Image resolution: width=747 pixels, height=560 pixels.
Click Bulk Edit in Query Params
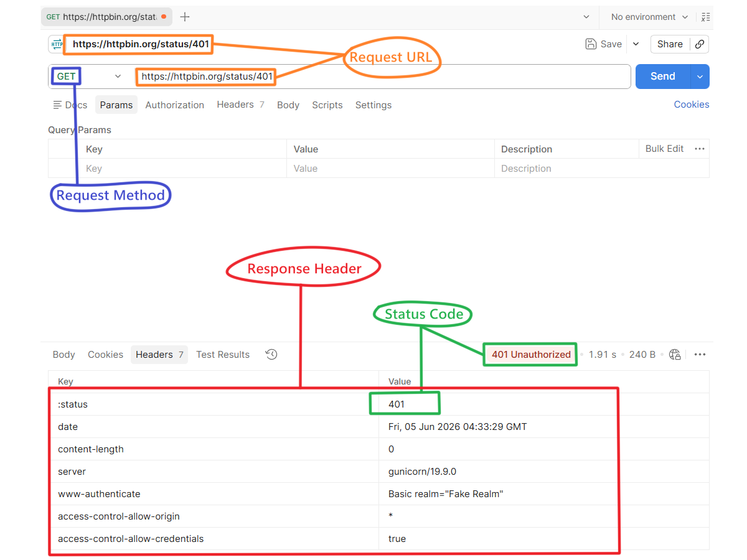(664, 149)
